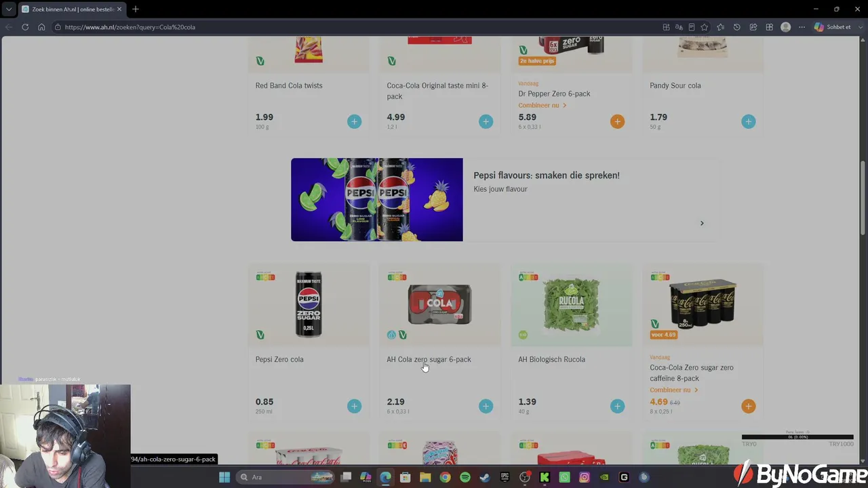View the AH Cola 6-pack product image
Viewport: 868px width, 488px height.
[x=439, y=304]
